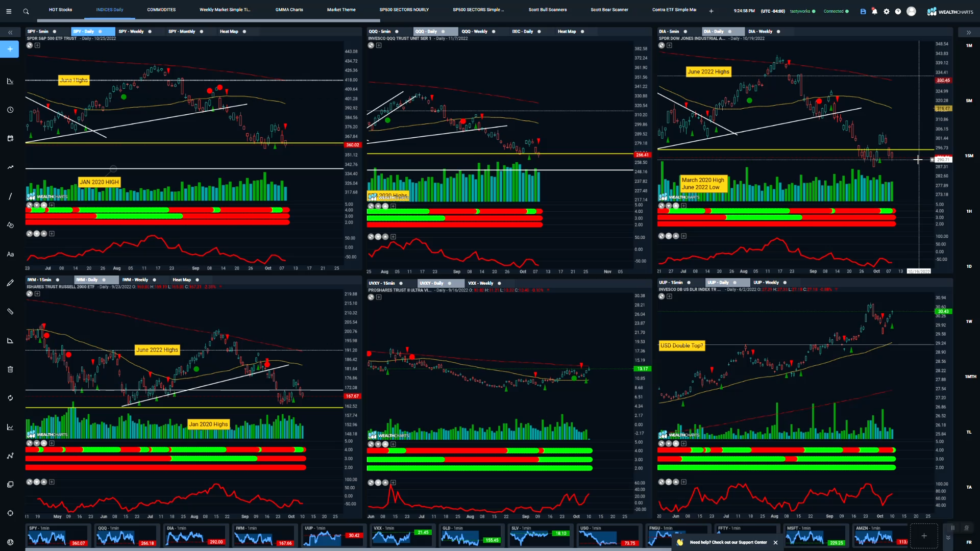Open the VXX 1min mini chart
This screenshot has width=980, height=551.
coord(402,536)
